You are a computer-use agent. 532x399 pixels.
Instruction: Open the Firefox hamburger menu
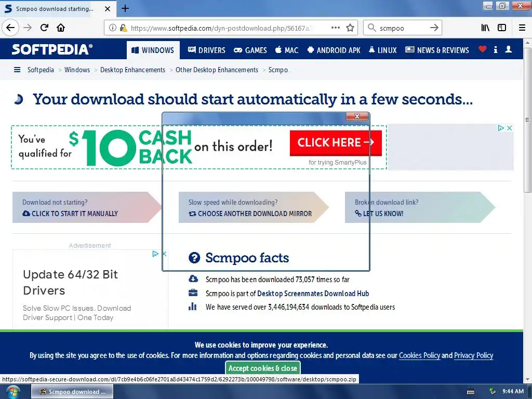click(x=522, y=28)
